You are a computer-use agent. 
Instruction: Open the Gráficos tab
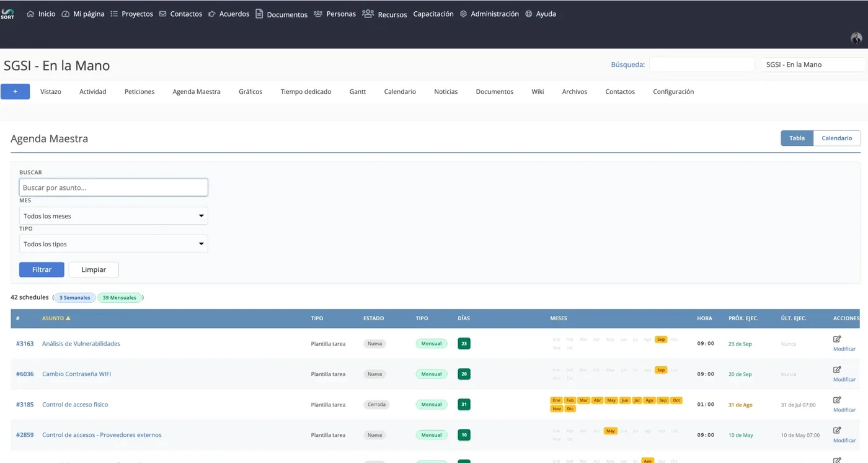[250, 91]
